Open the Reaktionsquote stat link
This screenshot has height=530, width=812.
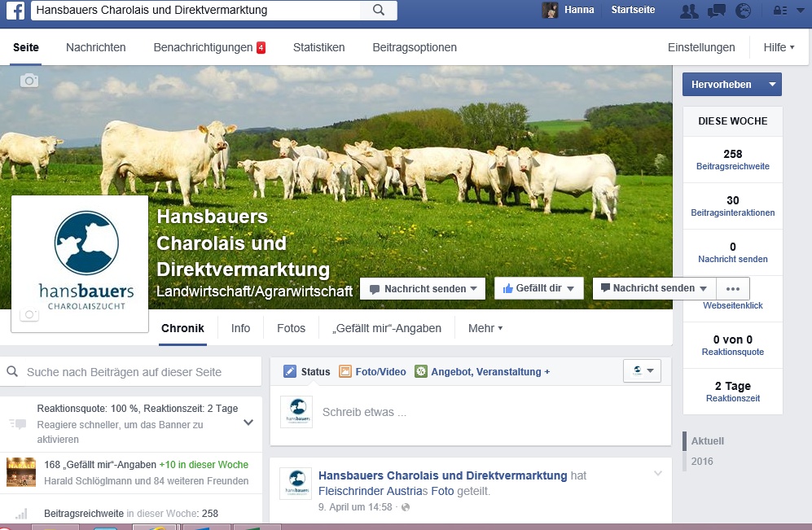click(733, 352)
